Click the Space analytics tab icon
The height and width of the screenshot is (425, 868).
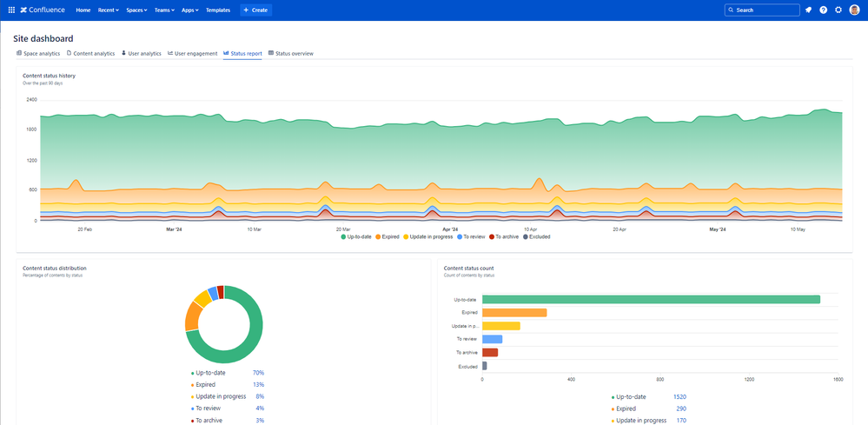19,53
